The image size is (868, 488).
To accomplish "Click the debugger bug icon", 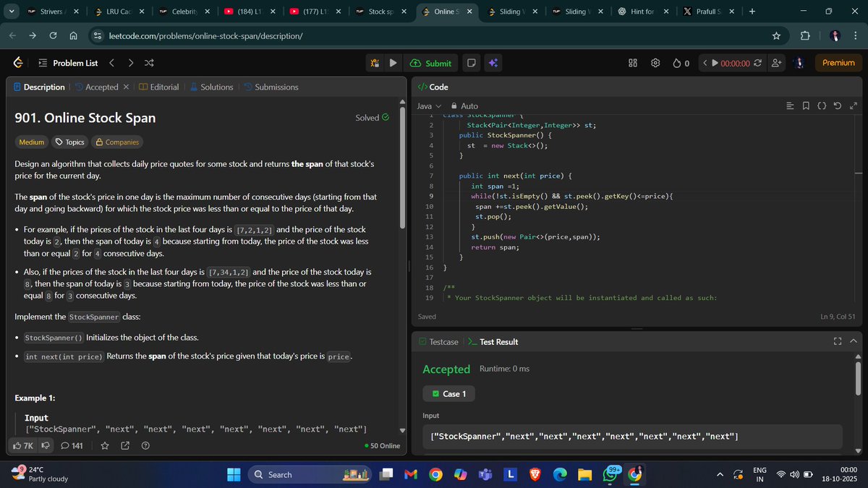I will point(375,63).
